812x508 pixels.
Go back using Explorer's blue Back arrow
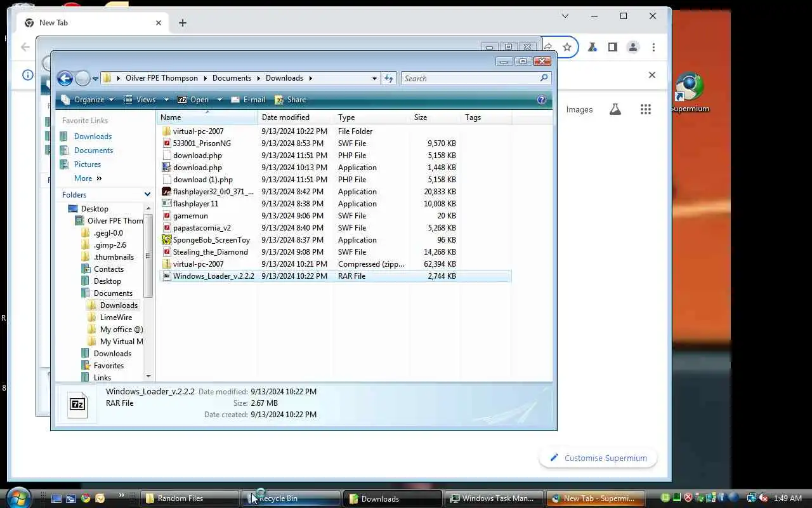point(65,78)
